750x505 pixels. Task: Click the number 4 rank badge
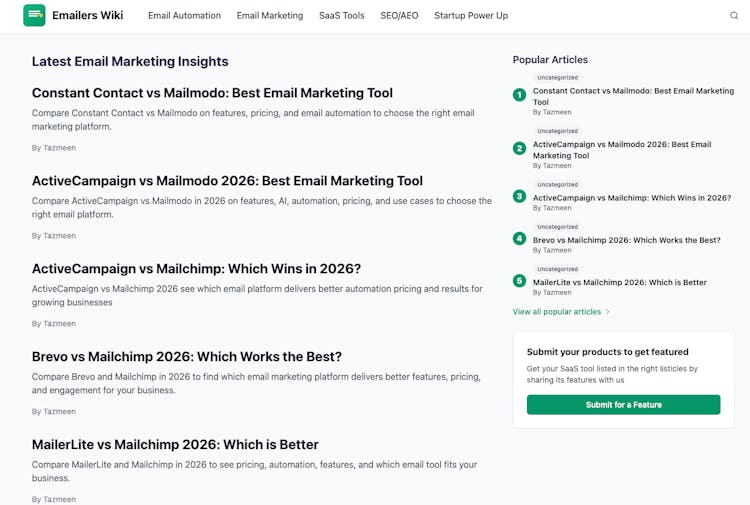pos(519,239)
